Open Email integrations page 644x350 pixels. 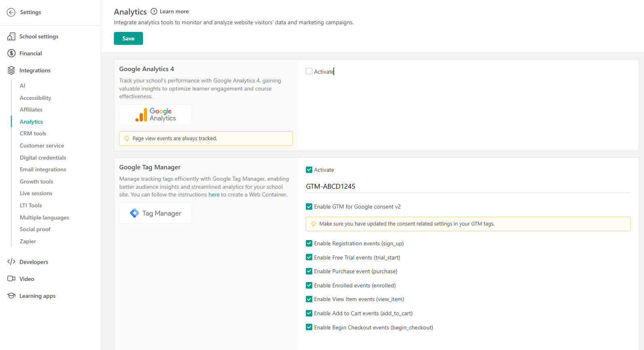[43, 169]
